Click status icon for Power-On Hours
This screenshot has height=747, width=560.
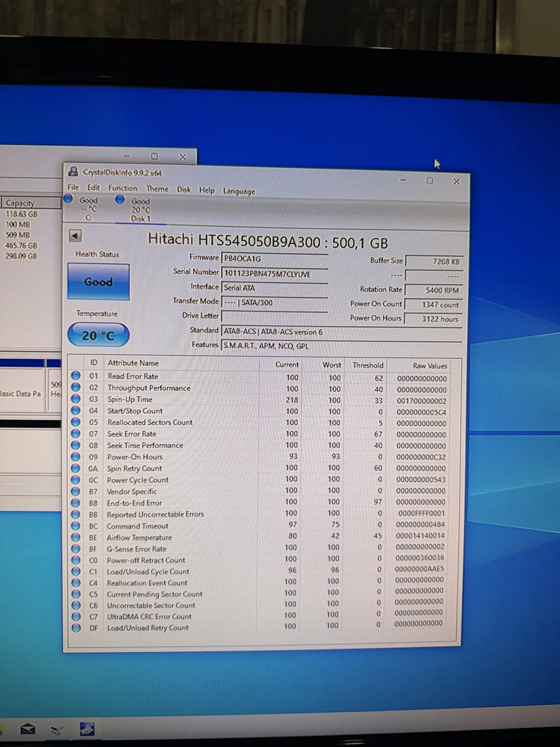tap(76, 456)
